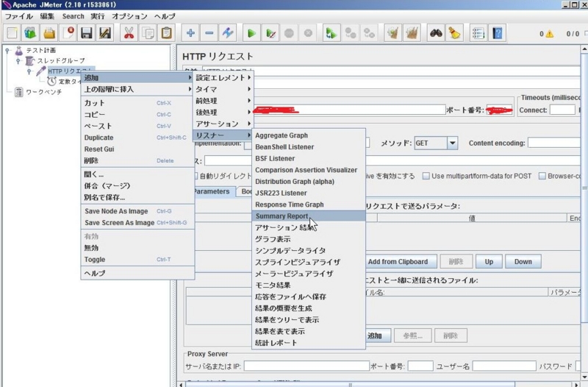
Task: Click the Proxy ユーザー名 input field
Action: tap(504, 366)
